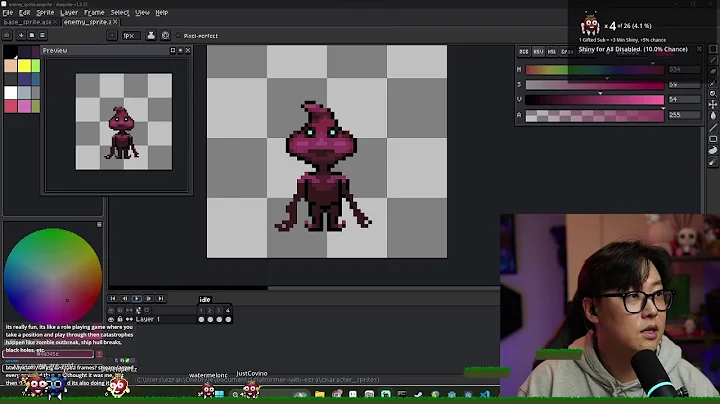Viewport: 720px width, 404px height.
Task: Adjust the H hue slider
Action: click(595, 70)
